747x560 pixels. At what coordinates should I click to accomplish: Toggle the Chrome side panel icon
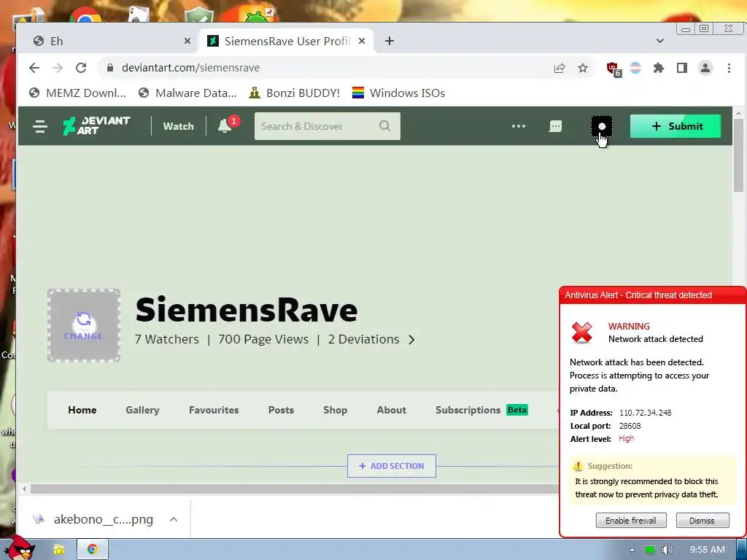(682, 68)
